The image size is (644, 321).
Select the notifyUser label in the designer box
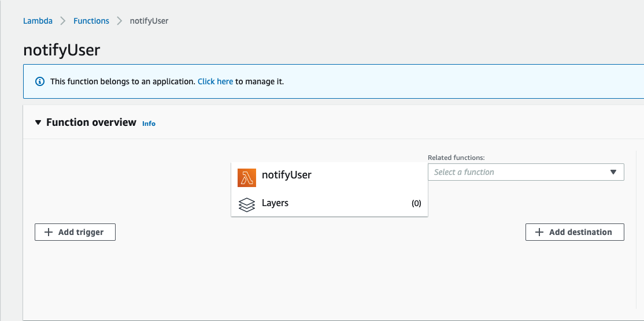[x=287, y=175]
